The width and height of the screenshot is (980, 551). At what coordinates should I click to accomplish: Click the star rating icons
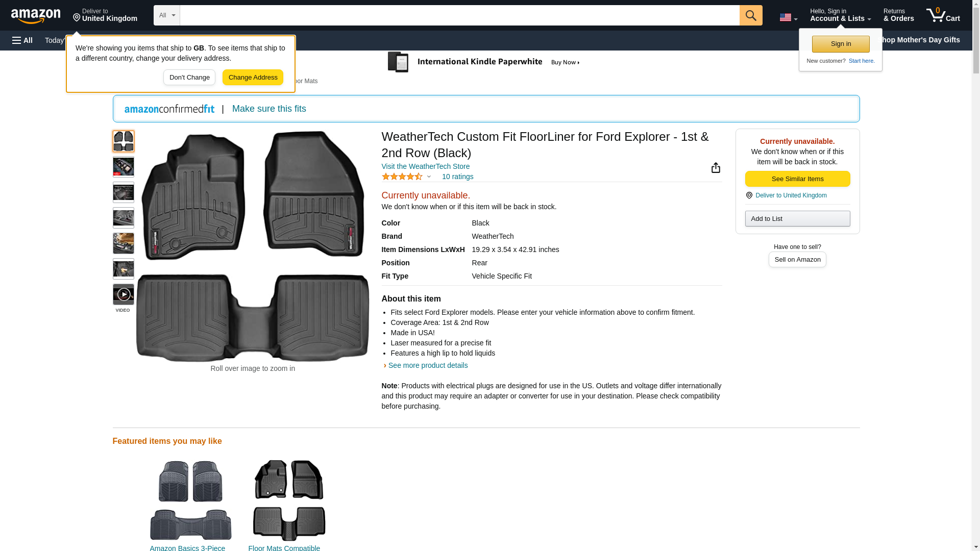tap(402, 177)
